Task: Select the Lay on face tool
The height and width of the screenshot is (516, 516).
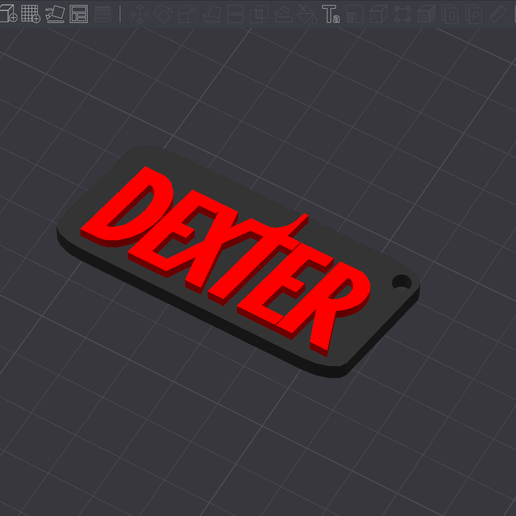Action: pos(211,14)
